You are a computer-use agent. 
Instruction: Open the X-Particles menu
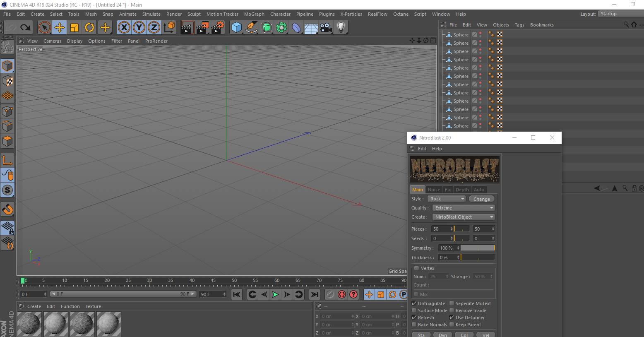[351, 14]
